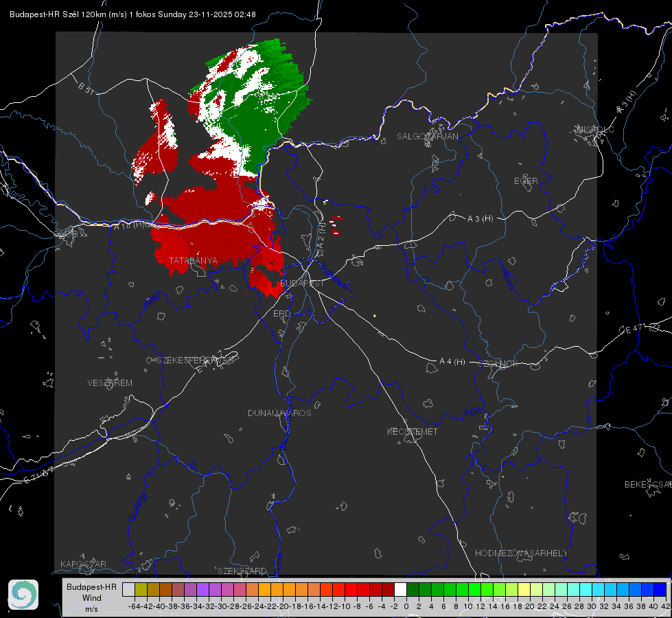Click the blue 'Heves' county label
672x618 pixels.
click(x=507, y=279)
